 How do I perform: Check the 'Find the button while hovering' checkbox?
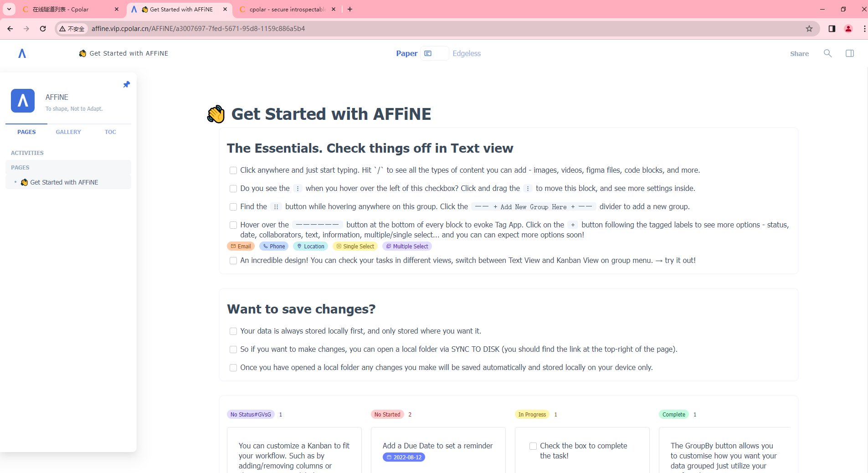click(x=233, y=207)
